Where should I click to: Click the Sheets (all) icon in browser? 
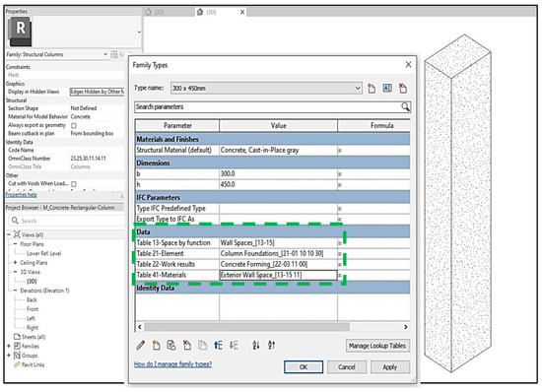[x=17, y=337]
